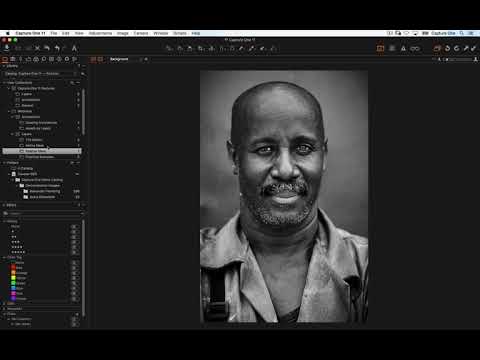Click the delete X toolbar icon

point(37,49)
